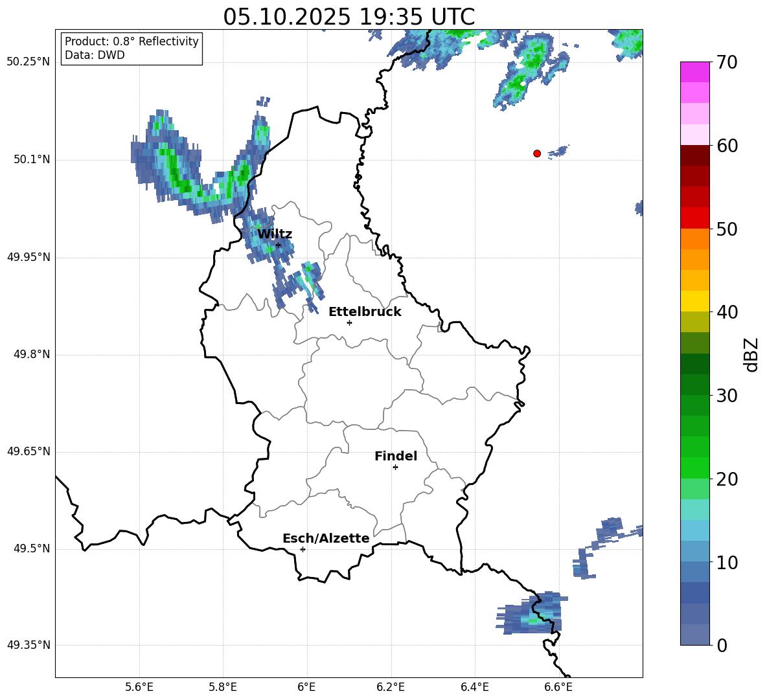Click the 6.6°E longitude label
Screen dimensions: 767x700
click(558, 687)
